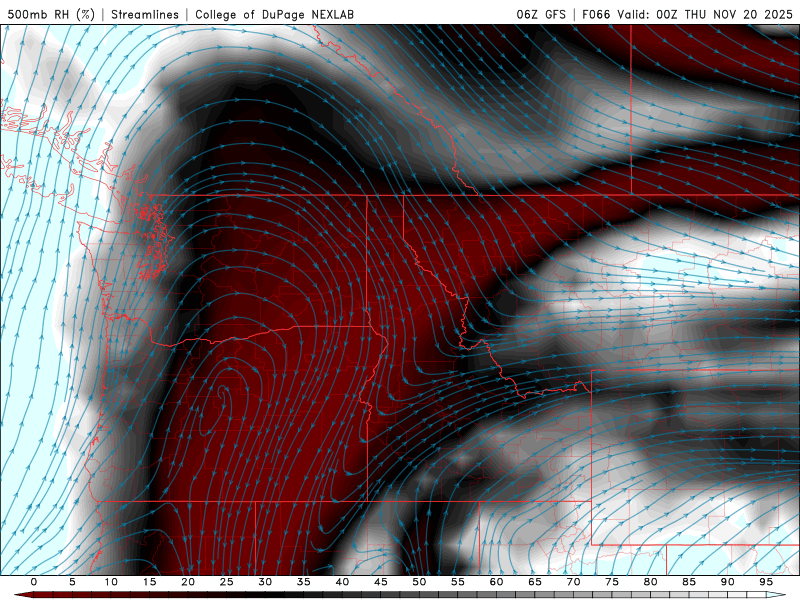Select the "Streamlines" label in the header
This screenshot has height=600, width=800.
145,14
